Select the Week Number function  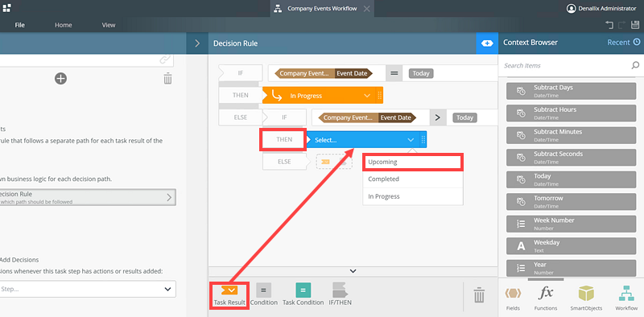point(571,224)
